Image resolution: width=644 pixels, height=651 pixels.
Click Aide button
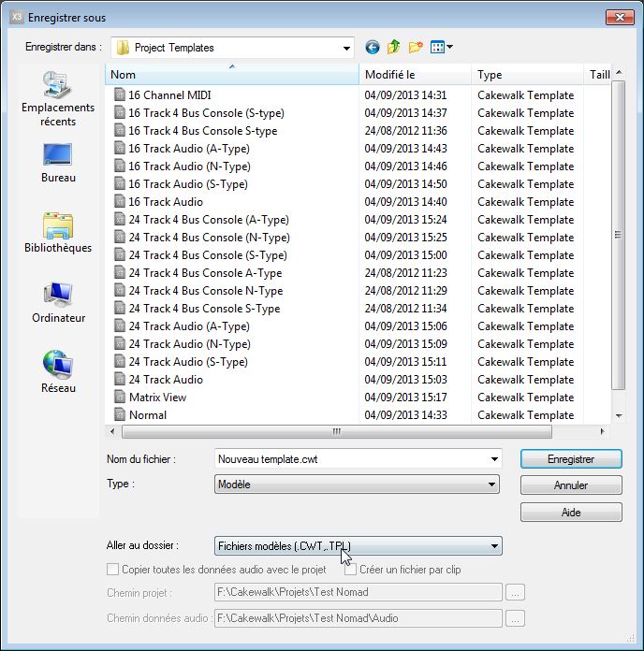(571, 512)
